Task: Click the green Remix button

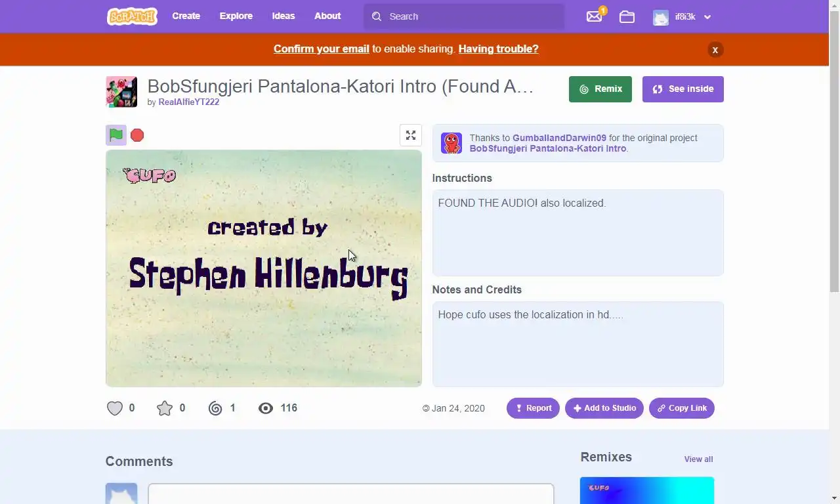Action: [x=600, y=89]
